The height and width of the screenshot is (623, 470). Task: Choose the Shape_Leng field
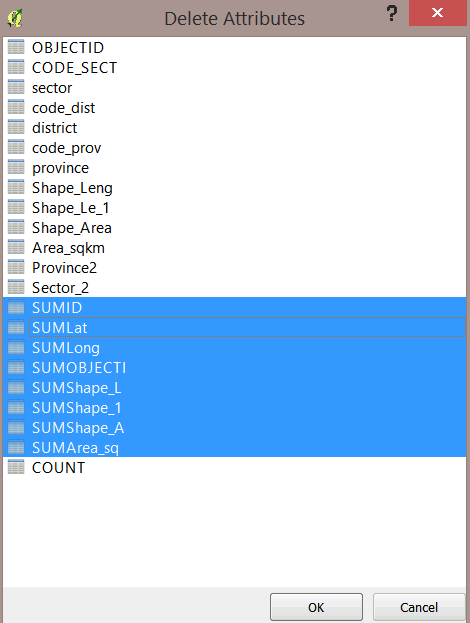point(234,188)
